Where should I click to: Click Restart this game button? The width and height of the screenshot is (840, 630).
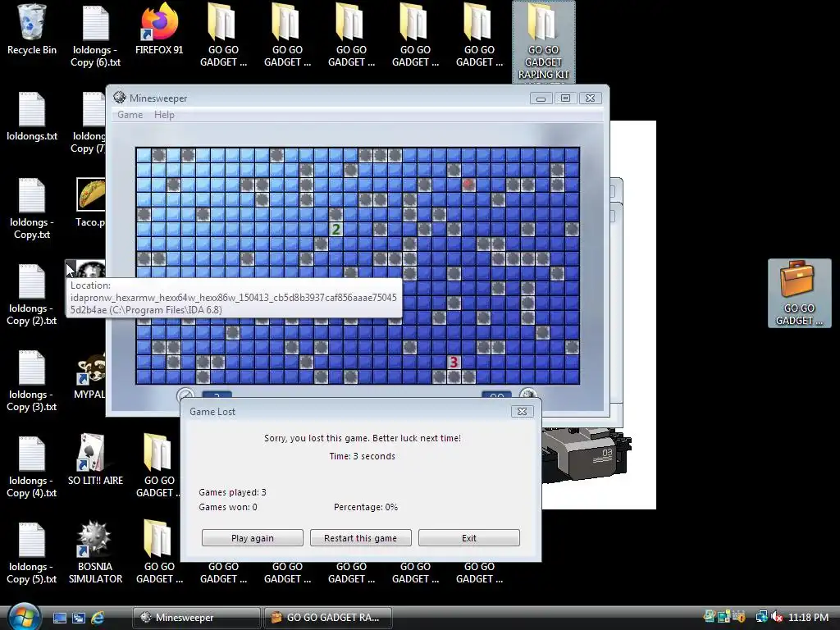coord(361,538)
